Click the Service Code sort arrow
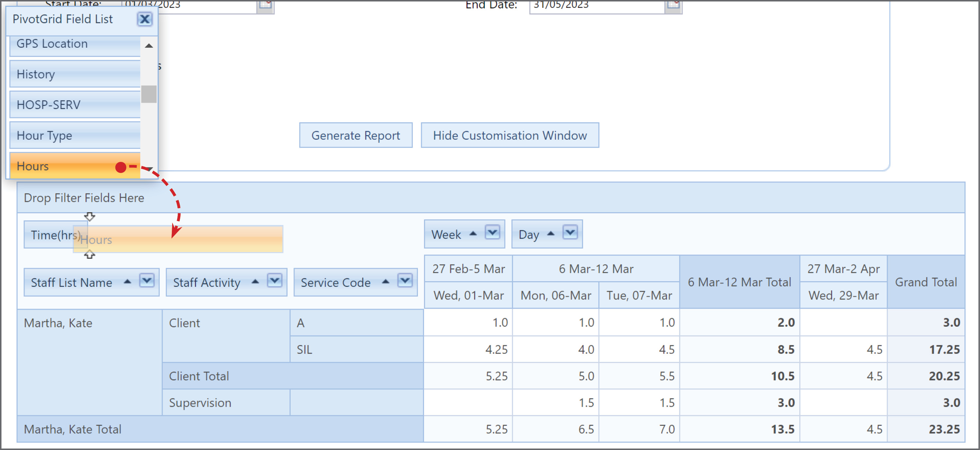 (x=385, y=282)
